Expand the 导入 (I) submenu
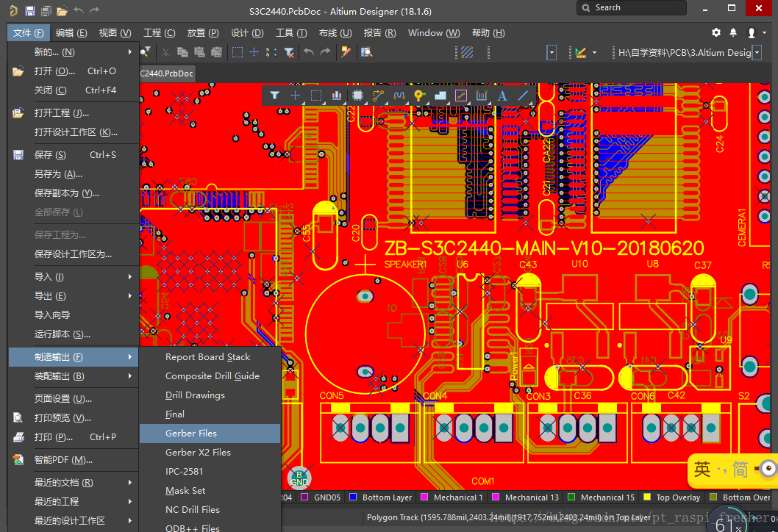 tap(130, 277)
